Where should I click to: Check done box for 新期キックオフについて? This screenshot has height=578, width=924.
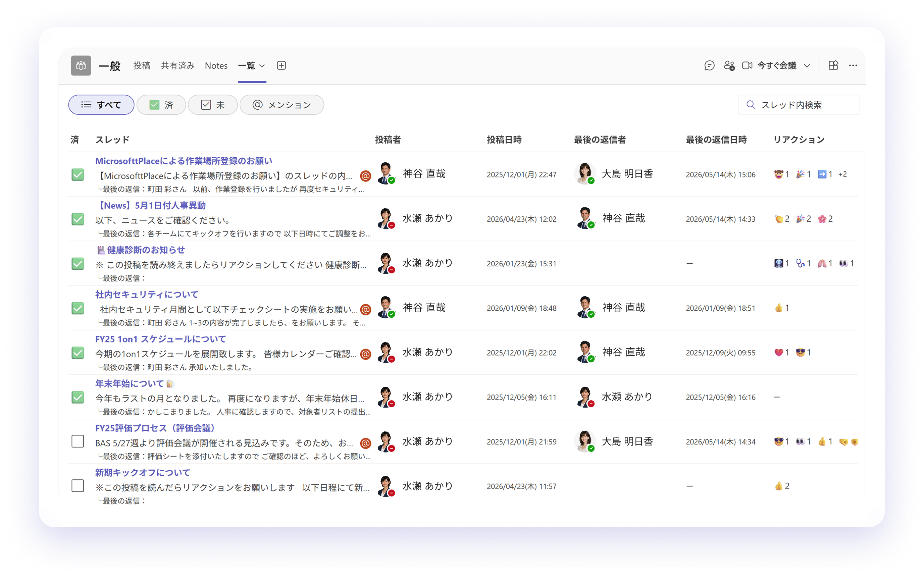(78, 486)
